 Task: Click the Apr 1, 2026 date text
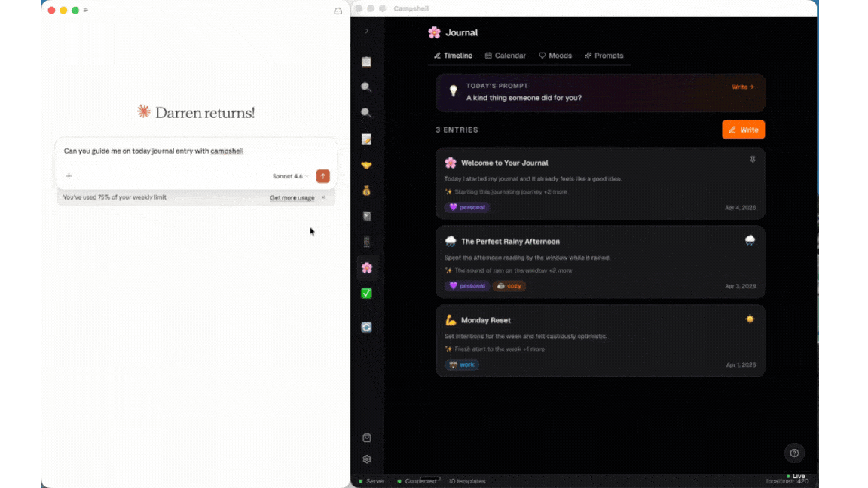[741, 365]
